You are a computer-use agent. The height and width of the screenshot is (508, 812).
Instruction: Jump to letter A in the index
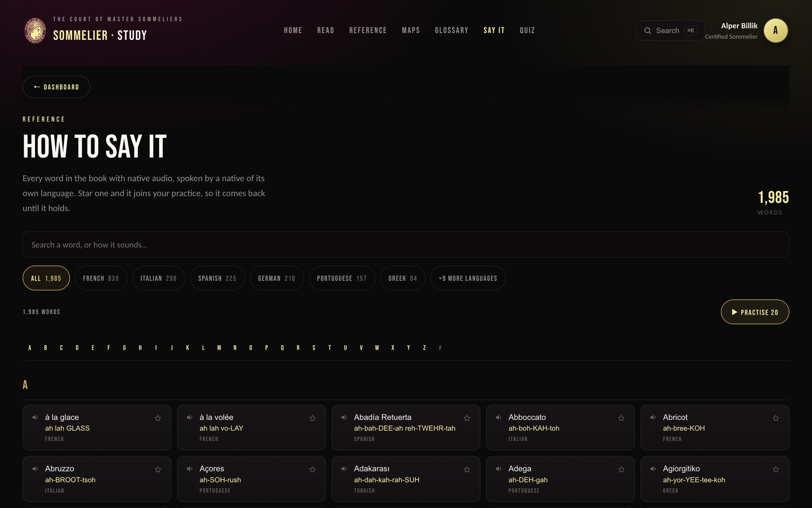pyautogui.click(x=30, y=348)
